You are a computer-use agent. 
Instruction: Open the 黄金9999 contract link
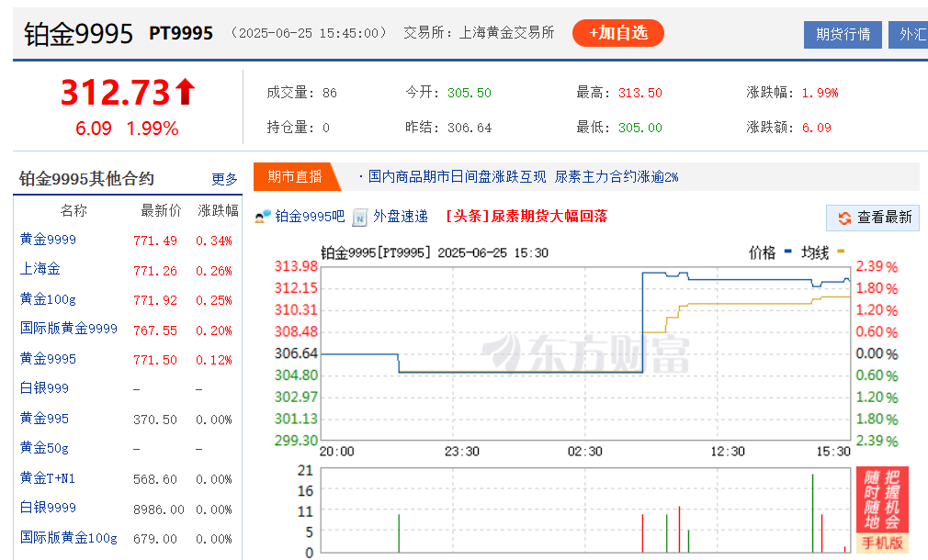point(48,240)
